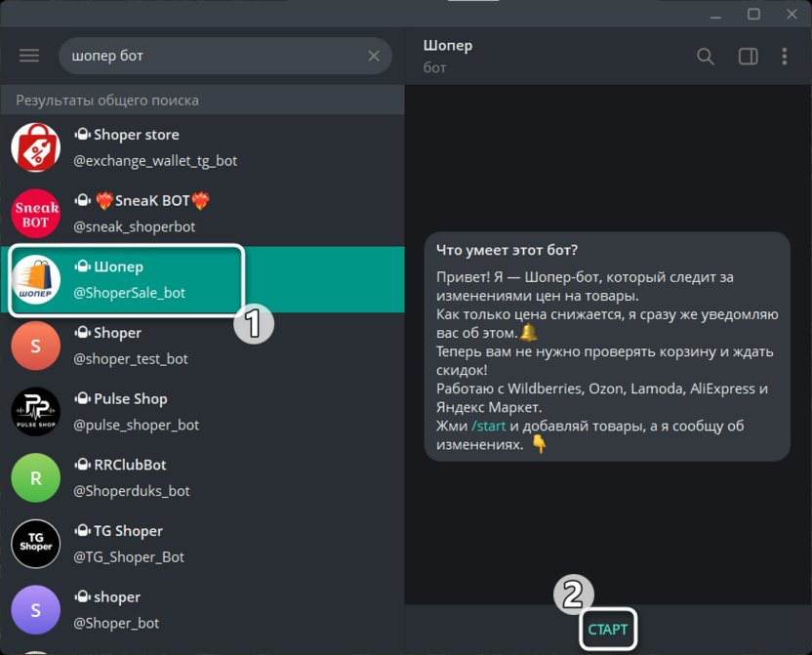Click the @Shoperduks_bot username

(131, 491)
